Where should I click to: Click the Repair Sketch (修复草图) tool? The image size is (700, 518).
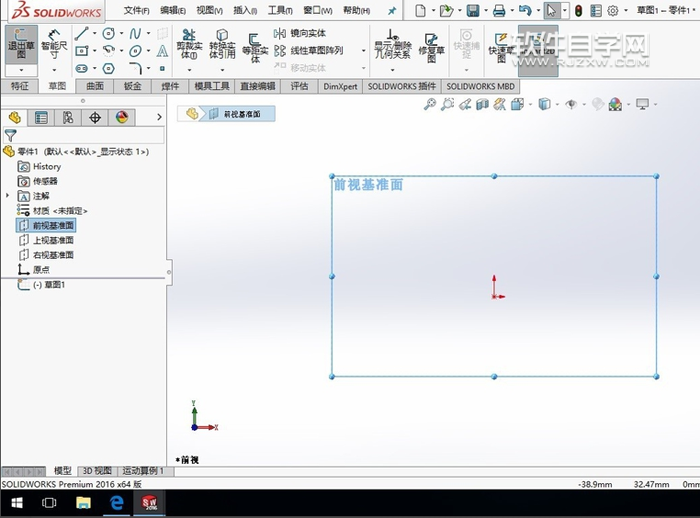pos(431,47)
